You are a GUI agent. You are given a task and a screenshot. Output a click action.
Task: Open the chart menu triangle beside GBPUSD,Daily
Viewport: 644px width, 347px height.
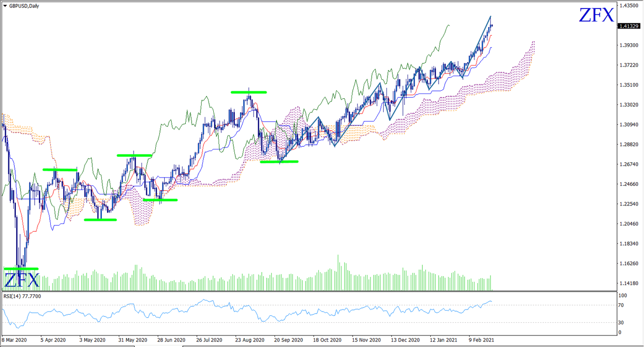(5, 6)
